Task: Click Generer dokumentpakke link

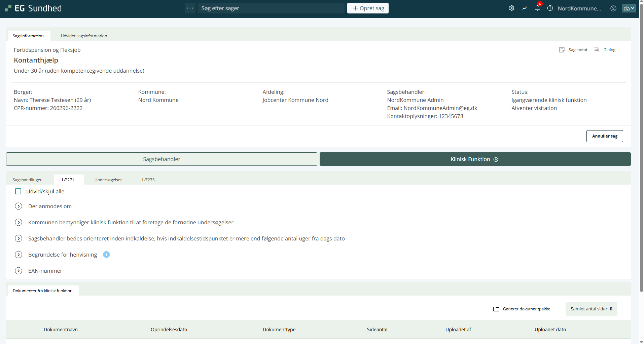Action: point(526,309)
